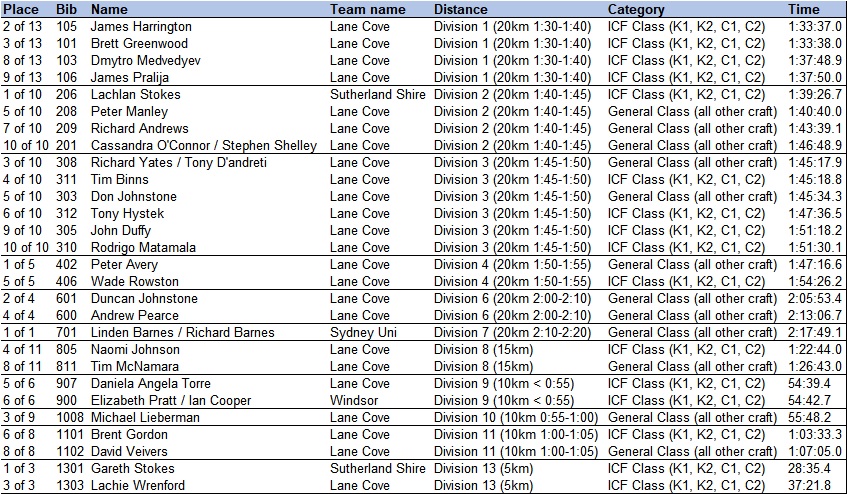Click bib number 1008
Viewport: 847px width, 494px height.
click(x=70, y=417)
